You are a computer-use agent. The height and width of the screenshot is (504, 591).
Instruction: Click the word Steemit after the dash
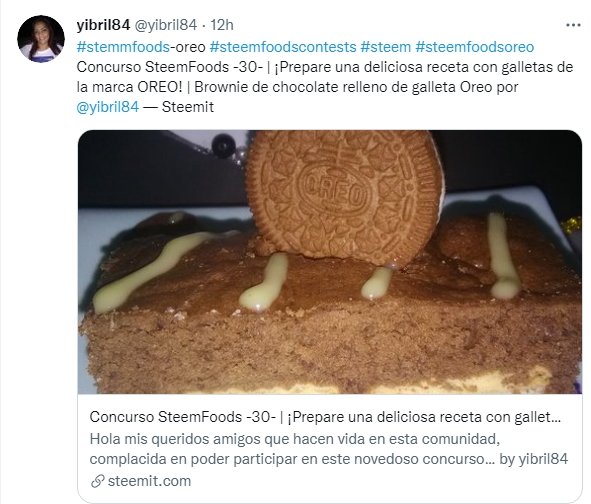pos(188,107)
